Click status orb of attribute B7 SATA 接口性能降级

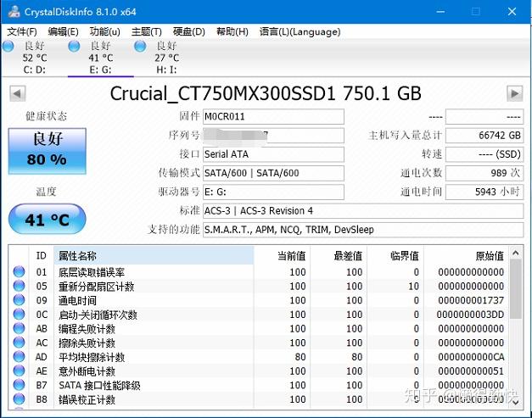(19, 385)
